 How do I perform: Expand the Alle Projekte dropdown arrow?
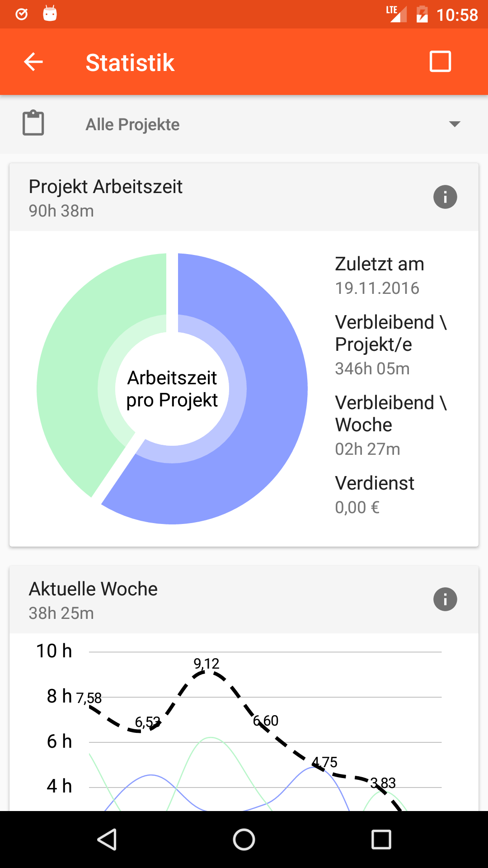click(x=455, y=124)
